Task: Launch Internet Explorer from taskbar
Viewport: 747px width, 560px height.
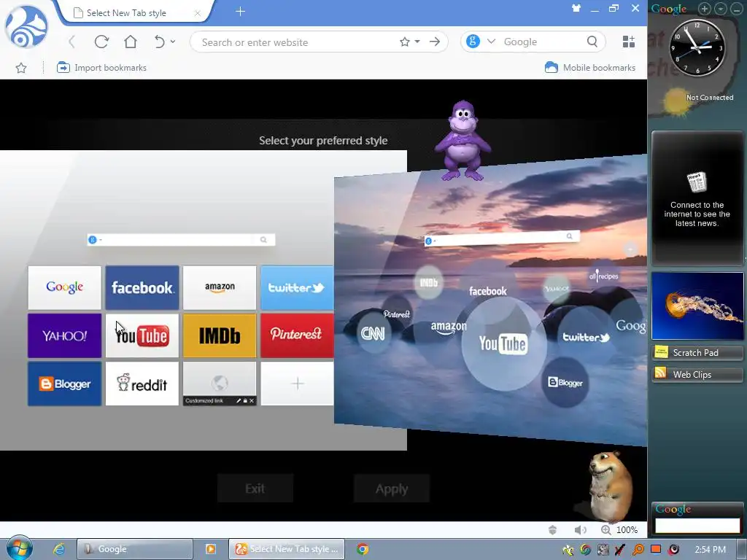Action: click(x=58, y=549)
